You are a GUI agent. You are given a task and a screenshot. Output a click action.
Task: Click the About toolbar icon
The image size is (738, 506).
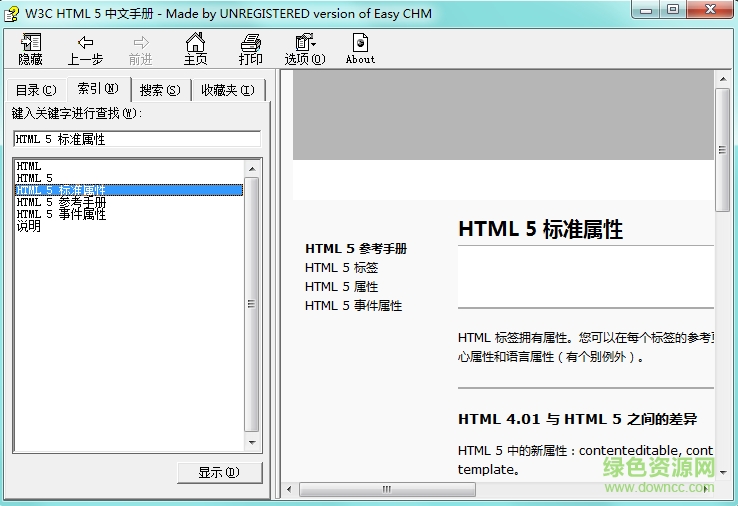[x=361, y=43]
